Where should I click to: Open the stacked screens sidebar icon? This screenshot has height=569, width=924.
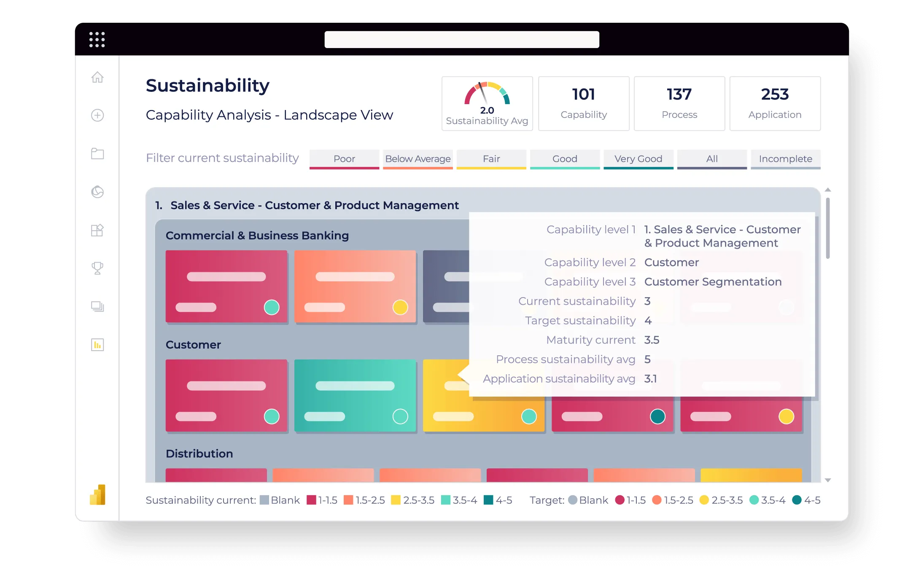pos(97,306)
